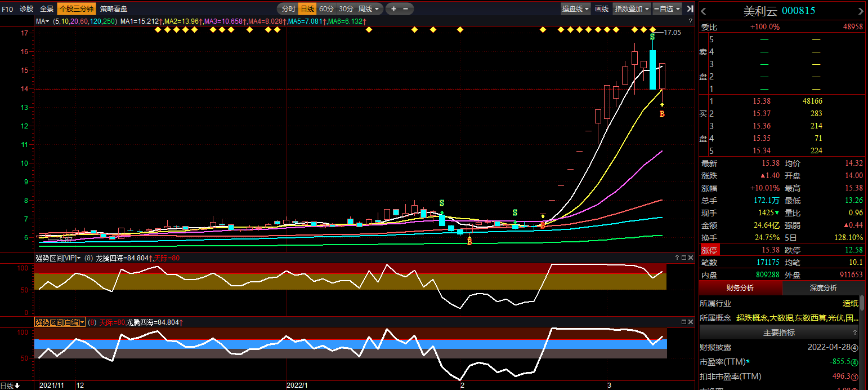Click help question mark on VIP indicator panel
The height and width of the screenshot is (390, 868).
(x=676, y=258)
